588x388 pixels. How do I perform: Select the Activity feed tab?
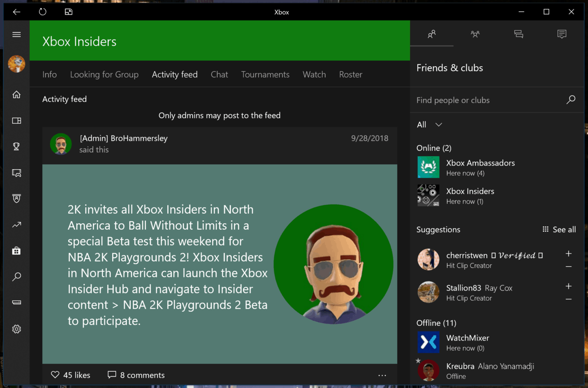point(175,74)
